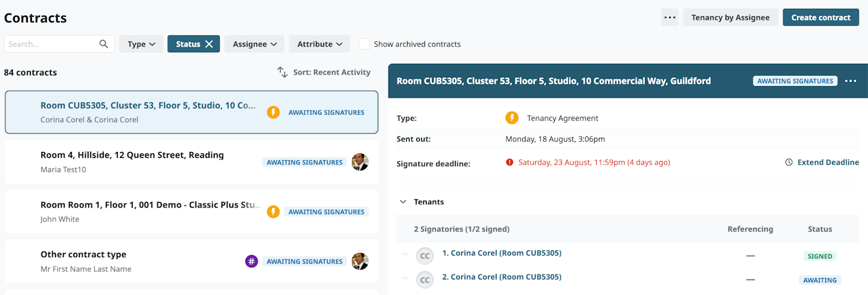Click the sort arrows icon
Image resolution: width=868 pixels, height=295 pixels.
282,72
